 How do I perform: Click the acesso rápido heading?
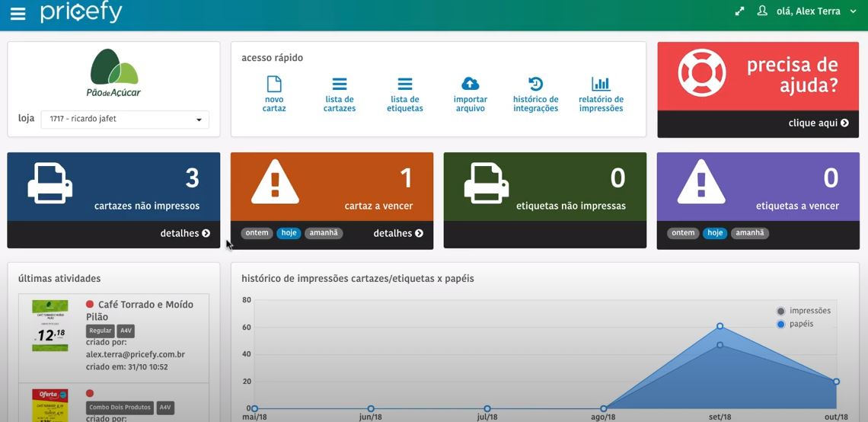(273, 58)
